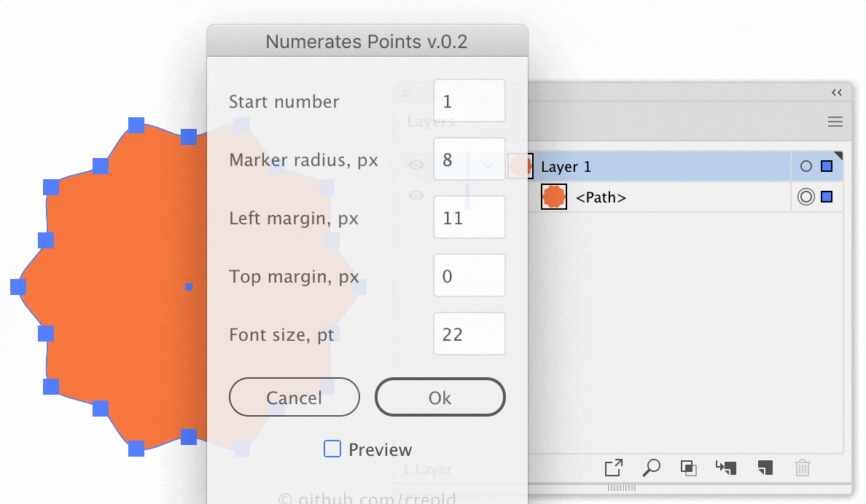This screenshot has height=504, width=866.
Task: Open the Layers panel hamburger menu
Action: click(x=835, y=122)
